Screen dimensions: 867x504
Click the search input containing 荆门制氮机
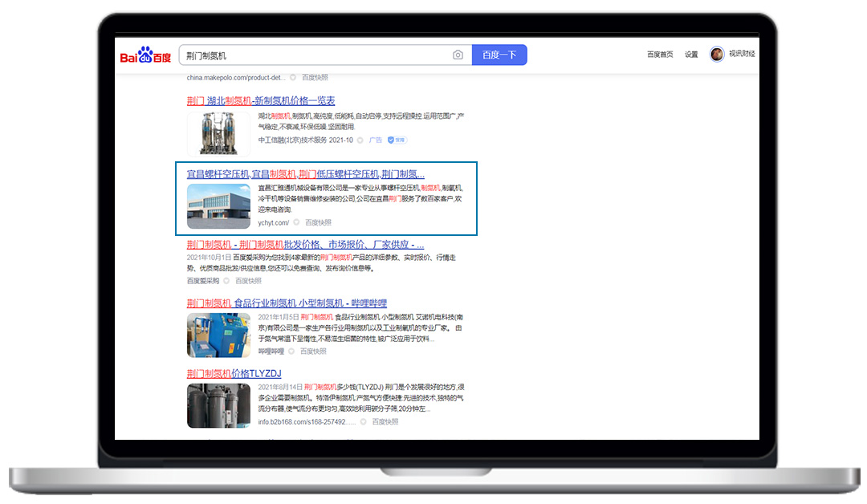click(x=313, y=55)
